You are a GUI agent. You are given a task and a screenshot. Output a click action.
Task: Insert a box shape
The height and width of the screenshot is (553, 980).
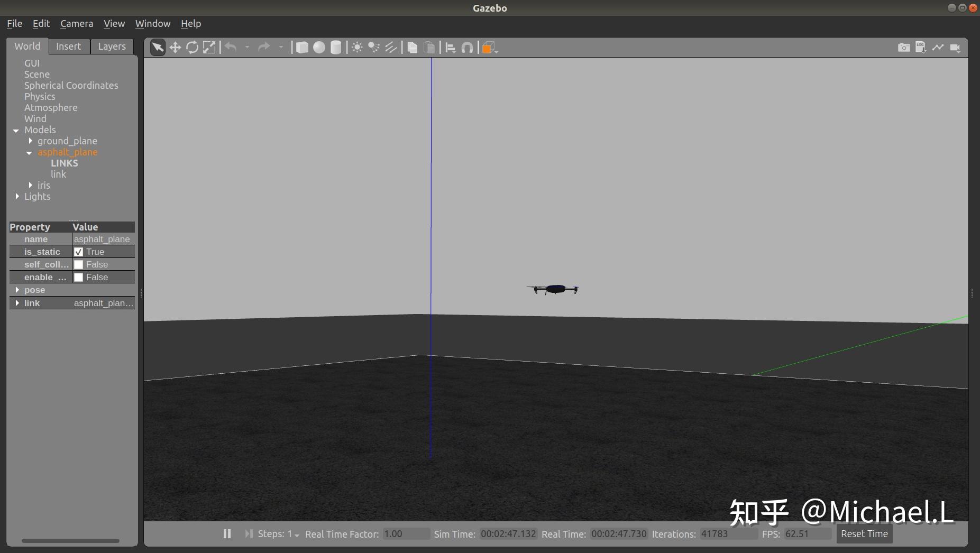(302, 48)
